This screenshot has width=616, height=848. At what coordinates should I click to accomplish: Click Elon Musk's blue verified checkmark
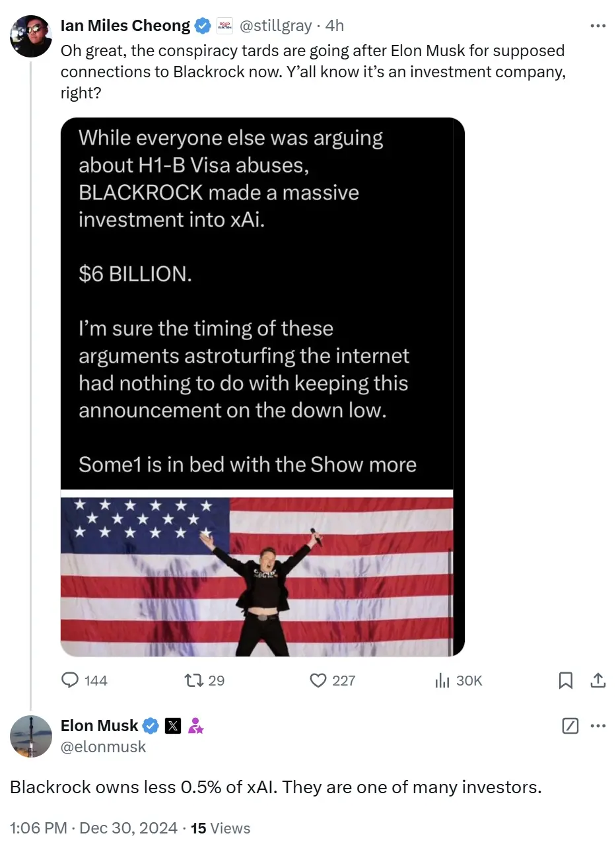pyautogui.click(x=151, y=726)
